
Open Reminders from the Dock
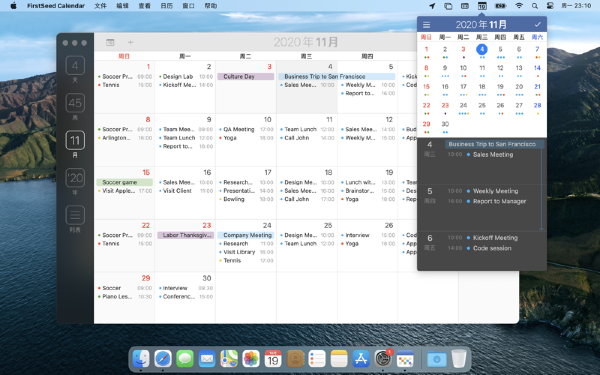pos(317,359)
